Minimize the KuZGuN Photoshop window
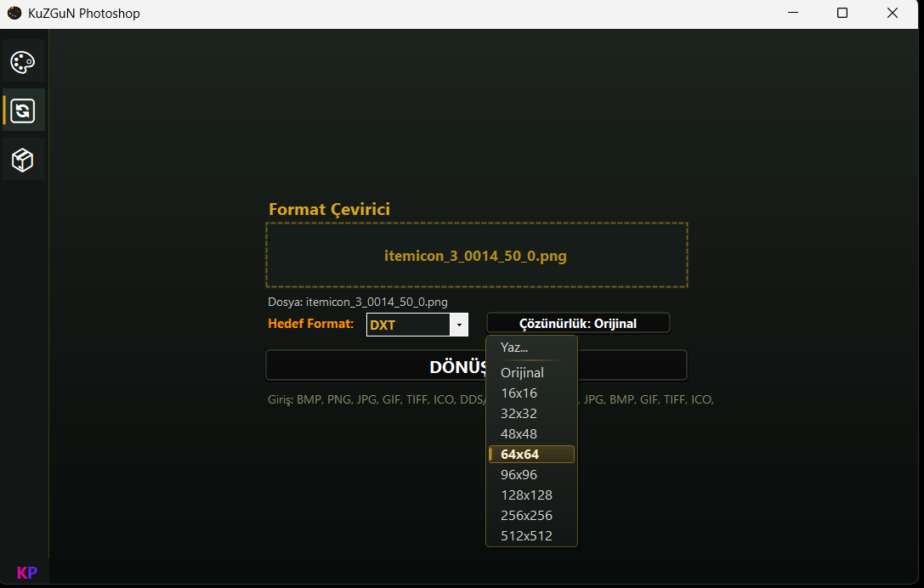924x588 pixels. (x=793, y=13)
